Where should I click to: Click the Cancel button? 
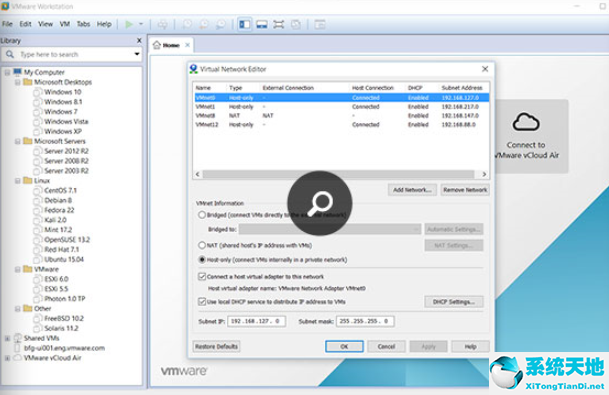click(386, 346)
